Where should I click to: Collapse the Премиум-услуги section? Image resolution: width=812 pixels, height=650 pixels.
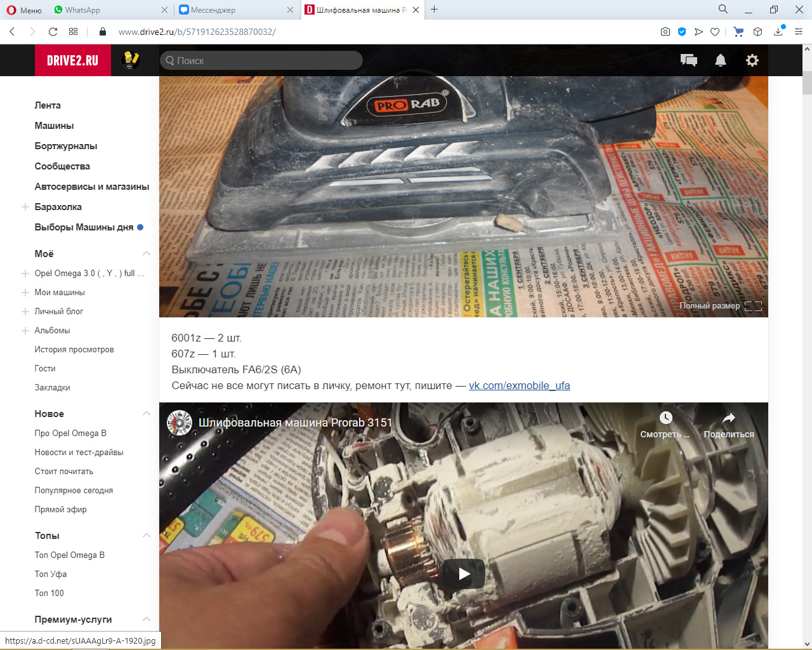(x=147, y=619)
